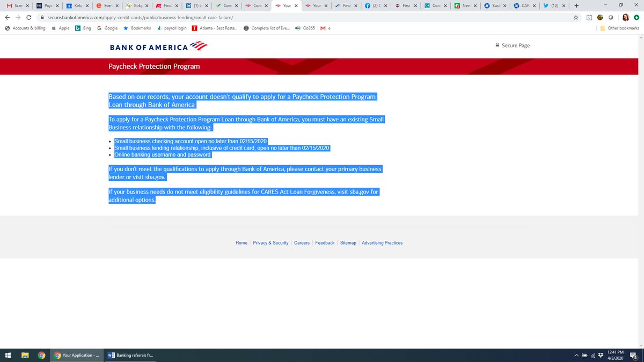Open the Advertising Practices footer link

click(x=382, y=243)
